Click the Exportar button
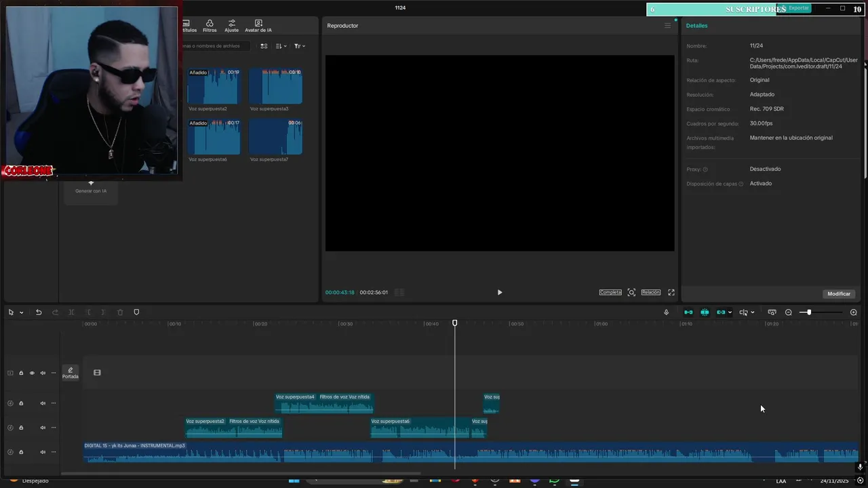This screenshot has height=488, width=868. pos(795,8)
